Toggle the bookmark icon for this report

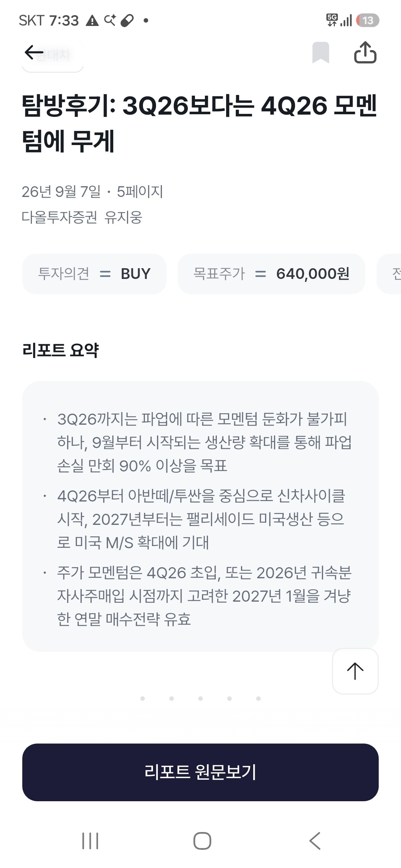pyautogui.click(x=321, y=52)
